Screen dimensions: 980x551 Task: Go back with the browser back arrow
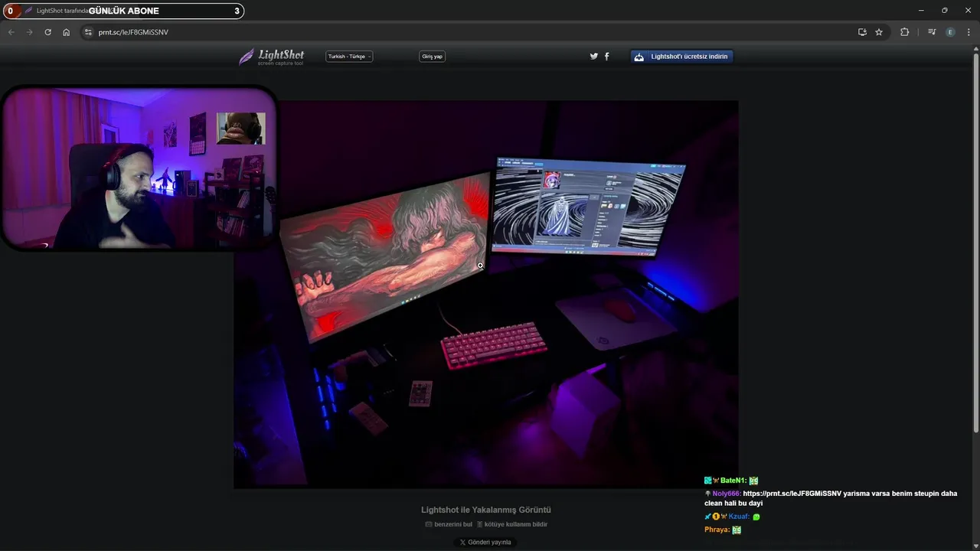[x=11, y=32]
